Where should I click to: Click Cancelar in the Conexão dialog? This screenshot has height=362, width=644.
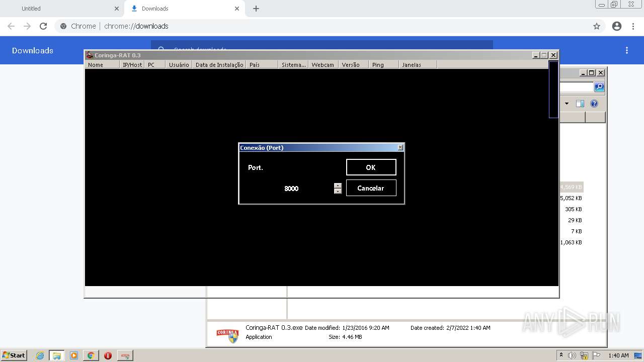click(x=371, y=188)
